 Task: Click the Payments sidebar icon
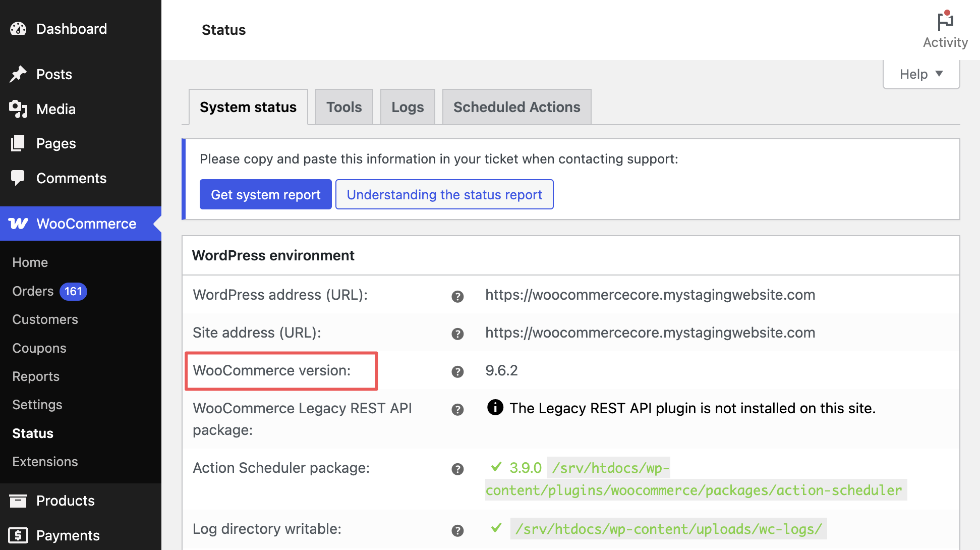pyautogui.click(x=18, y=535)
